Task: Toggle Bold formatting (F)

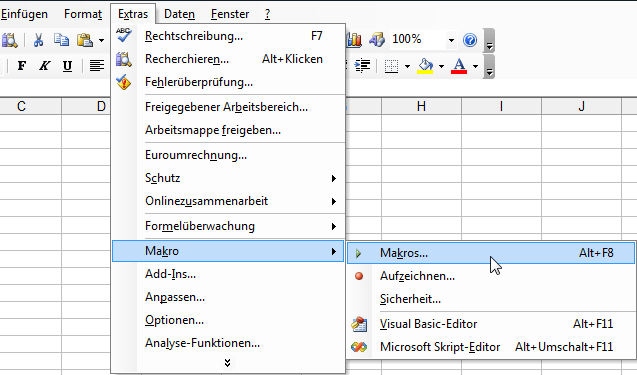Action: [22, 65]
